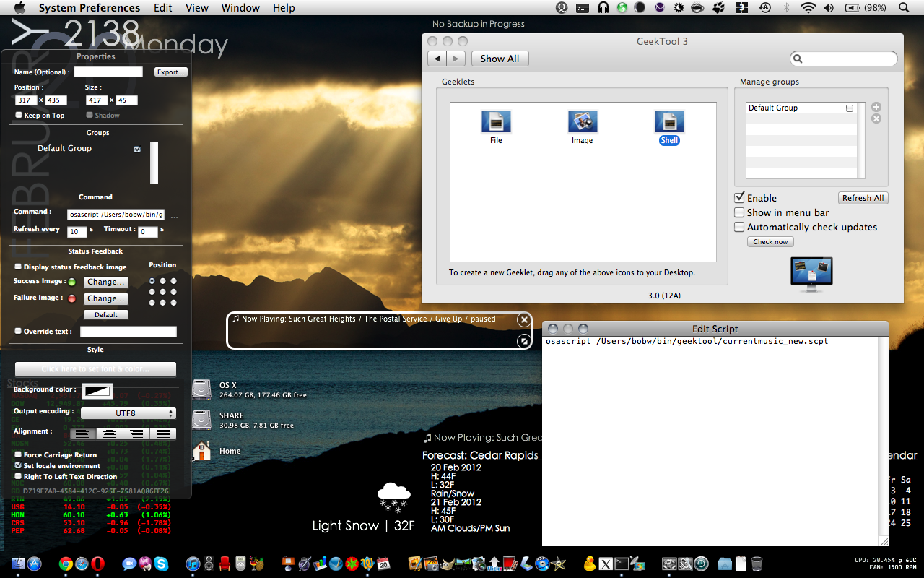Go back in GeekTool preferences
The width and height of the screenshot is (924, 578).
pos(437,59)
